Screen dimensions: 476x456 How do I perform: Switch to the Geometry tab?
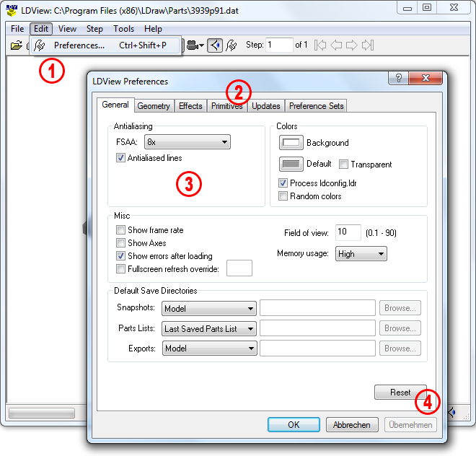(154, 106)
